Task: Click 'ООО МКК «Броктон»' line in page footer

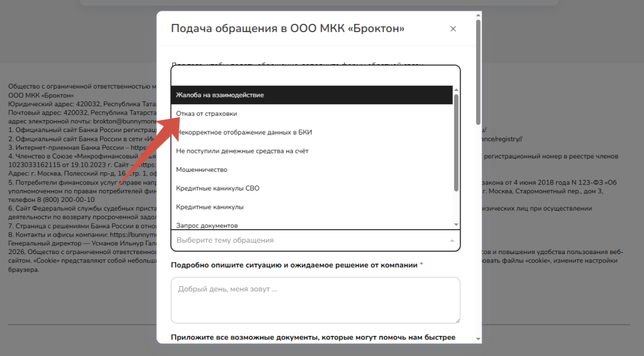Action: point(41,95)
